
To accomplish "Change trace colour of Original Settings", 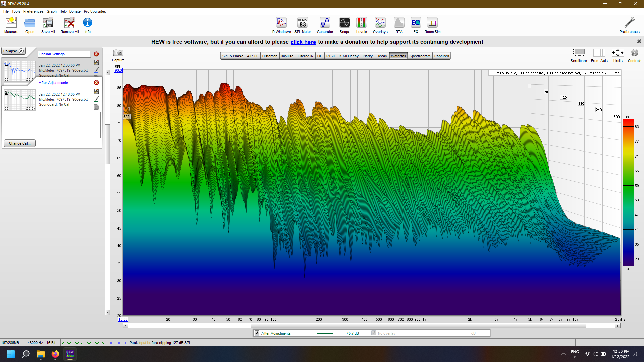I will [x=96, y=70].
